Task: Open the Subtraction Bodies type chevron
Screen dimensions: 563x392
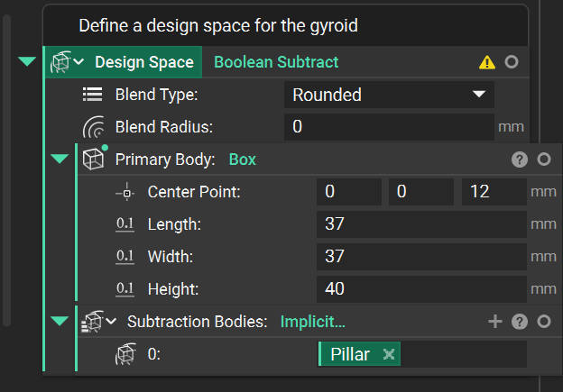Action: click(111, 321)
